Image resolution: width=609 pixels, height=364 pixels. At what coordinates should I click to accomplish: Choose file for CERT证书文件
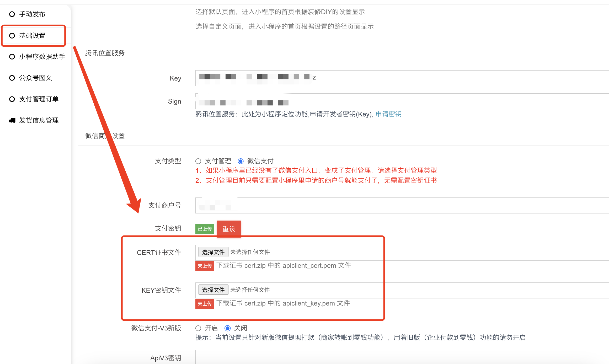point(213,252)
